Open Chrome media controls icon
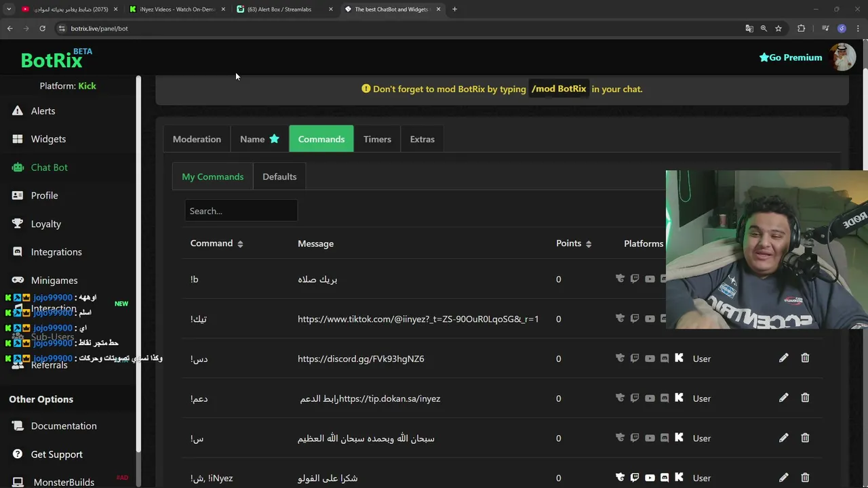The height and width of the screenshot is (488, 868). click(x=825, y=28)
